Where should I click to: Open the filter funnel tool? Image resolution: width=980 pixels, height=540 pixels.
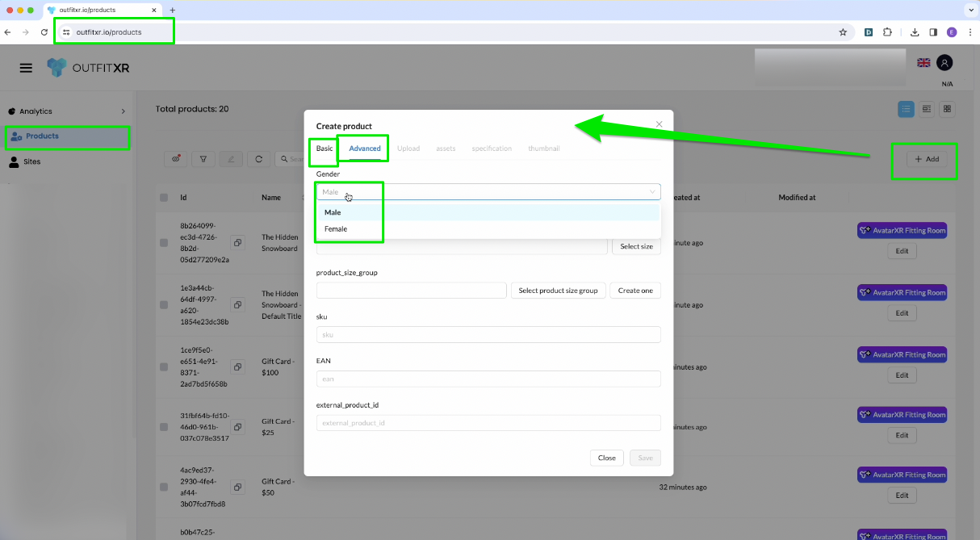click(203, 159)
